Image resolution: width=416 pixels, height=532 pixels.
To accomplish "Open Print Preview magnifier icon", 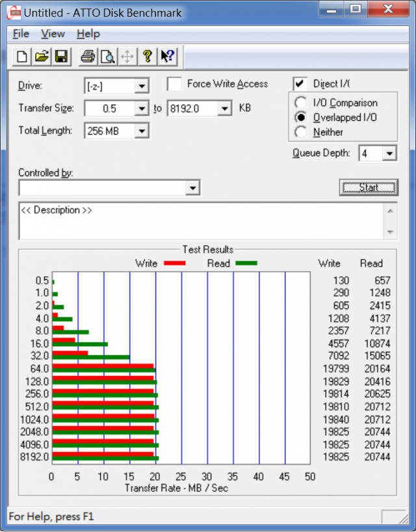I will pyautogui.click(x=107, y=57).
